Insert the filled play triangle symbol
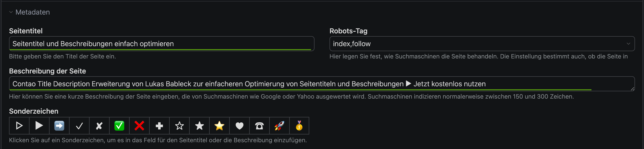644x149 pixels. coord(39,126)
